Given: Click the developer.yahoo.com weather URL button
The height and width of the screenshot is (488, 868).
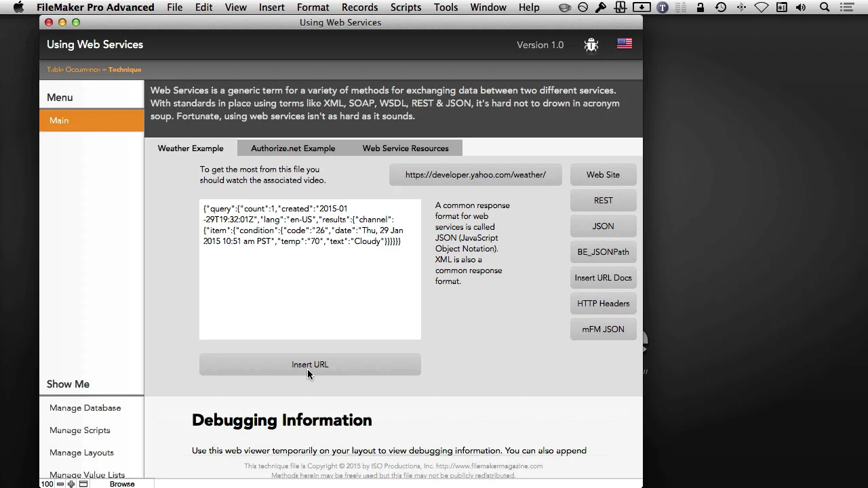Looking at the screenshot, I should click(x=475, y=175).
